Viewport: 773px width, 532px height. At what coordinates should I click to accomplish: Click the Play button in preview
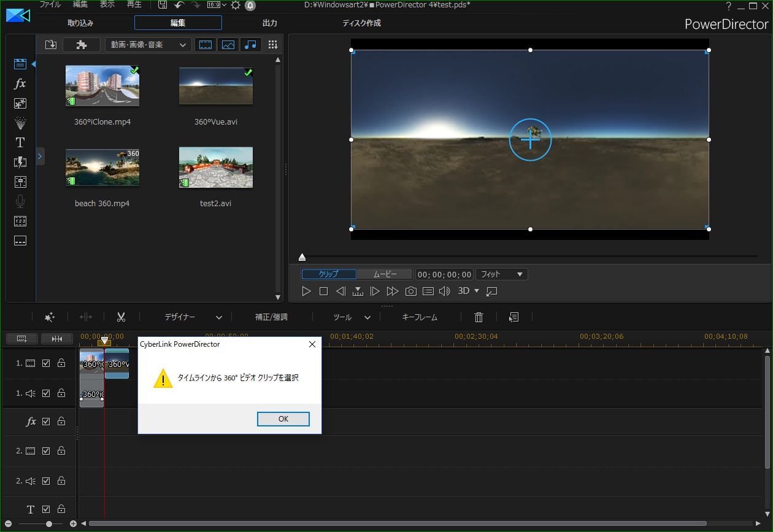click(x=306, y=291)
